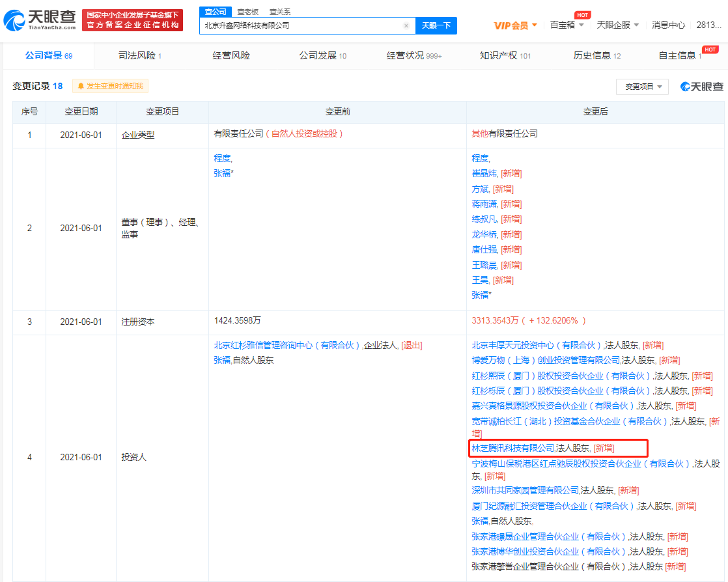The height and width of the screenshot is (582, 728).
Task: Open the VIP会员 dropdown
Action: 515,25
